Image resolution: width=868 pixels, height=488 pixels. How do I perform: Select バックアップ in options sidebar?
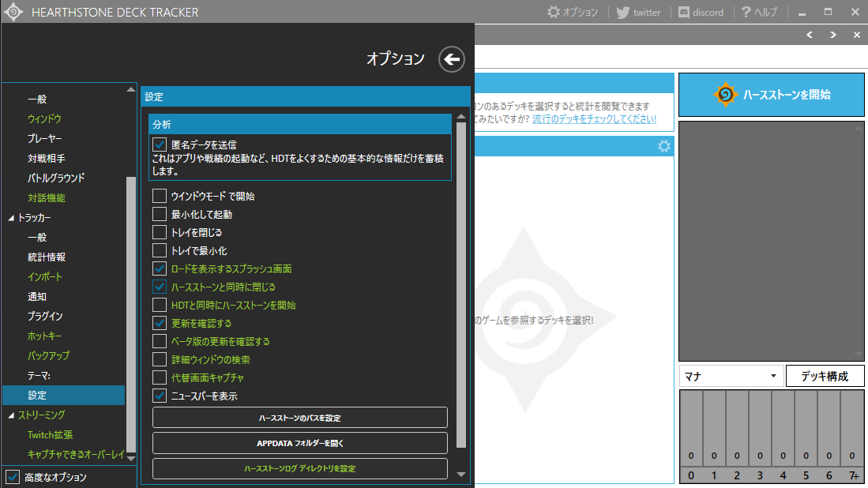point(49,356)
